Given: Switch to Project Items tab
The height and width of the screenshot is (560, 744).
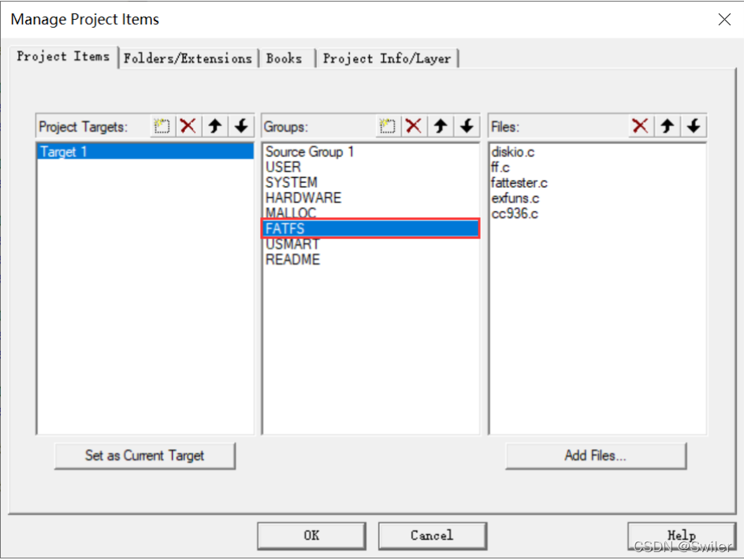Looking at the screenshot, I should tap(63, 57).
